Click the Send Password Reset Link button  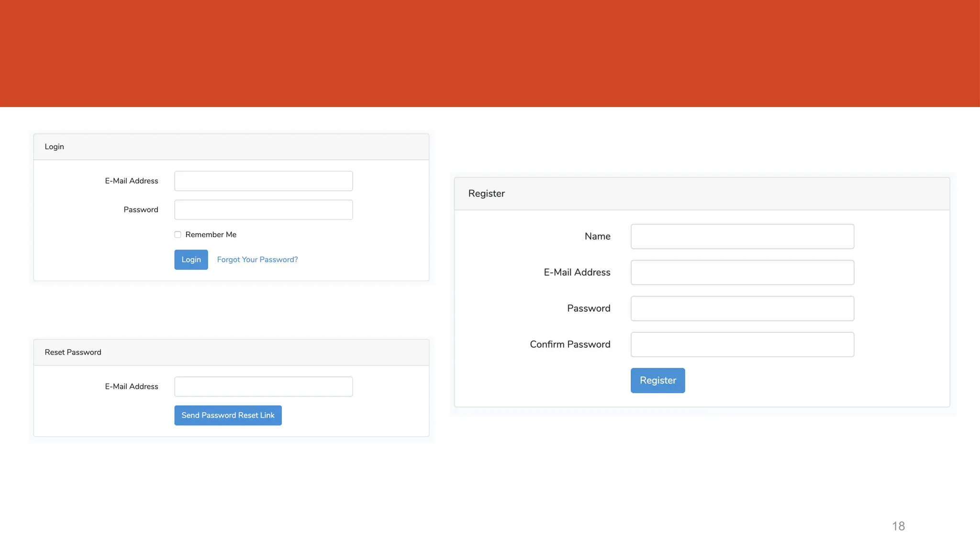pos(228,415)
